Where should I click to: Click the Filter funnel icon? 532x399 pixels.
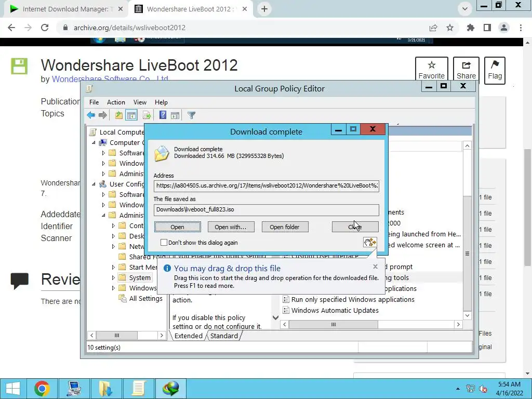click(x=191, y=115)
